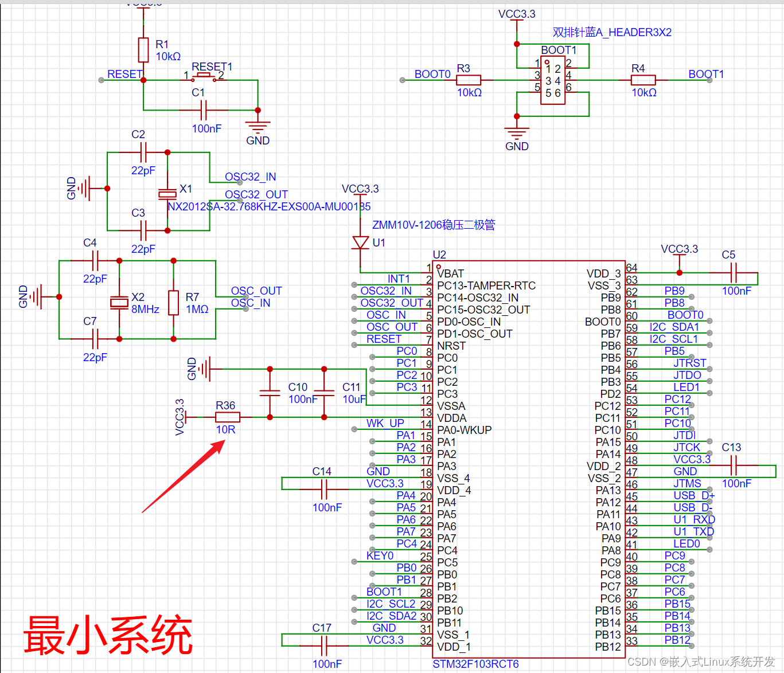This screenshot has height=673, width=784.
Task: Click the GND symbol below capacitor C1
Action: click(x=258, y=127)
